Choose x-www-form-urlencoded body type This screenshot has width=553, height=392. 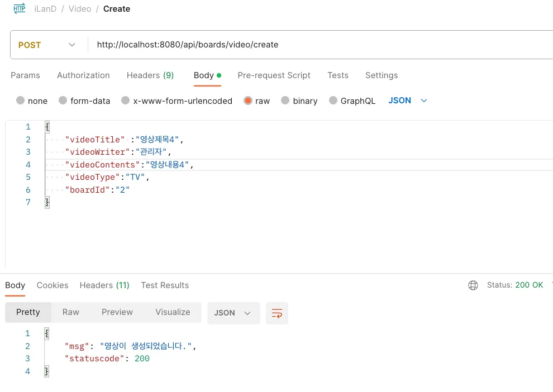[126, 101]
